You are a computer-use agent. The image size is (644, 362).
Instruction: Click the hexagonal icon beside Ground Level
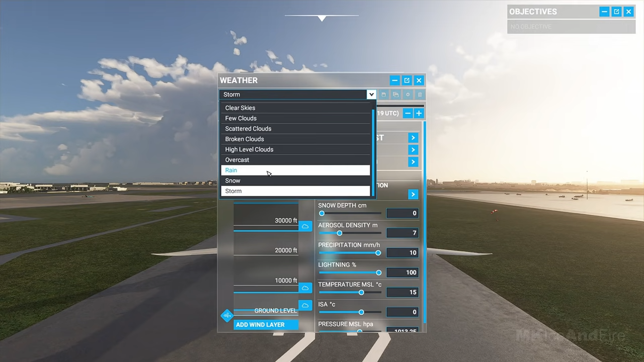pyautogui.click(x=226, y=315)
